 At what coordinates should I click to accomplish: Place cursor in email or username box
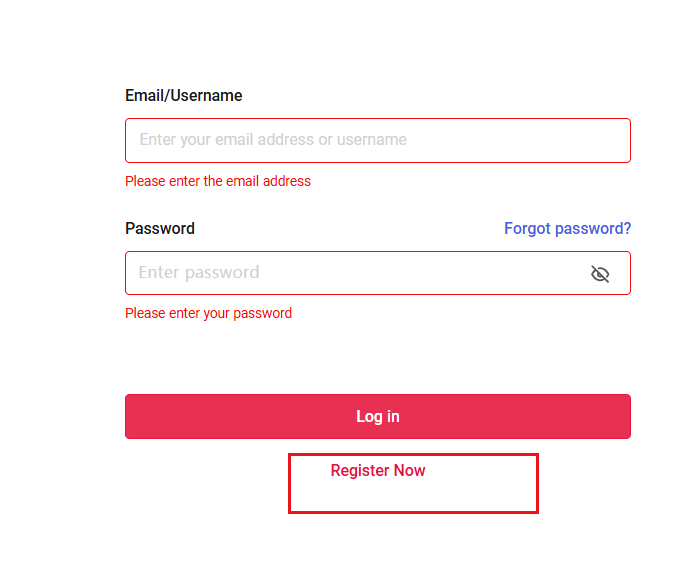click(x=377, y=140)
